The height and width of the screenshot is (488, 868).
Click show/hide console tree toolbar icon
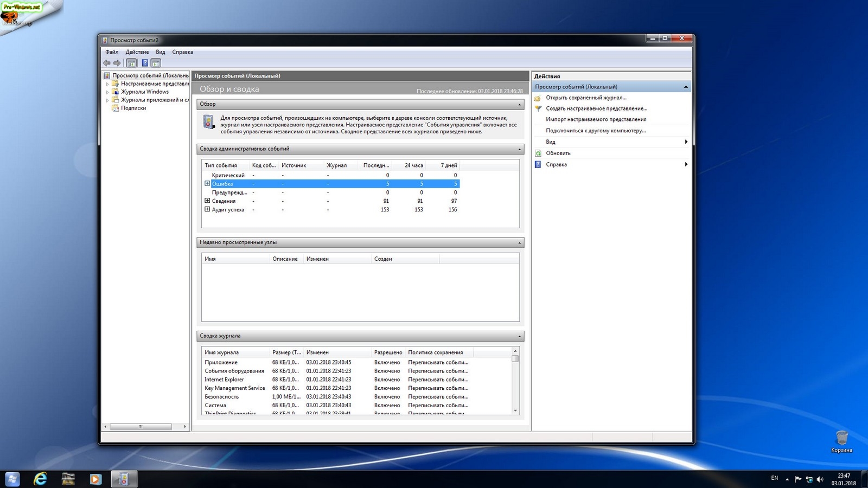[131, 63]
